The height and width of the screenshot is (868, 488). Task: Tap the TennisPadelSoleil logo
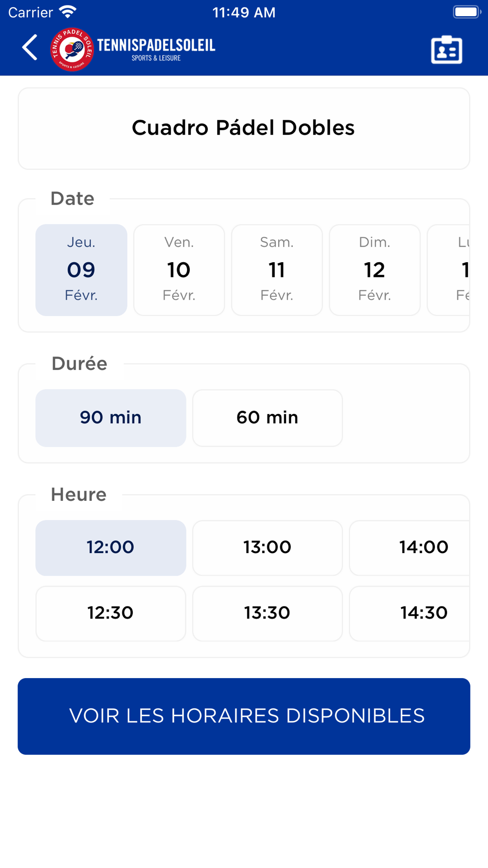pyautogui.click(x=133, y=49)
